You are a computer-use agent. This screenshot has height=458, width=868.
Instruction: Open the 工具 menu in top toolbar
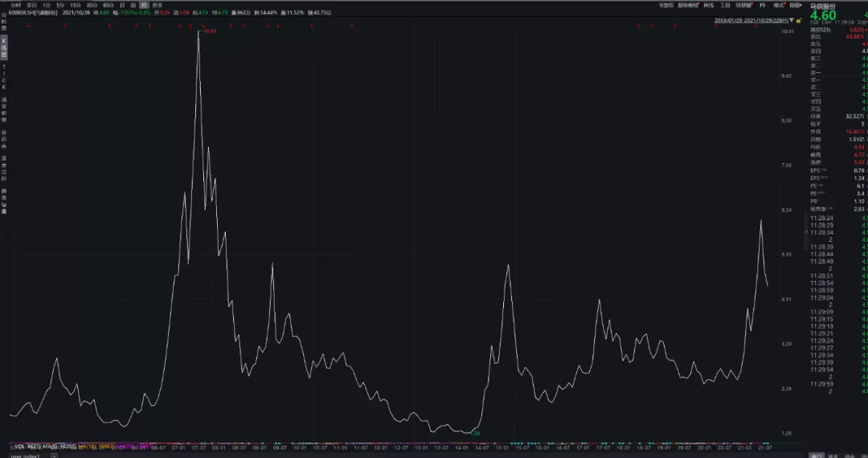click(725, 5)
